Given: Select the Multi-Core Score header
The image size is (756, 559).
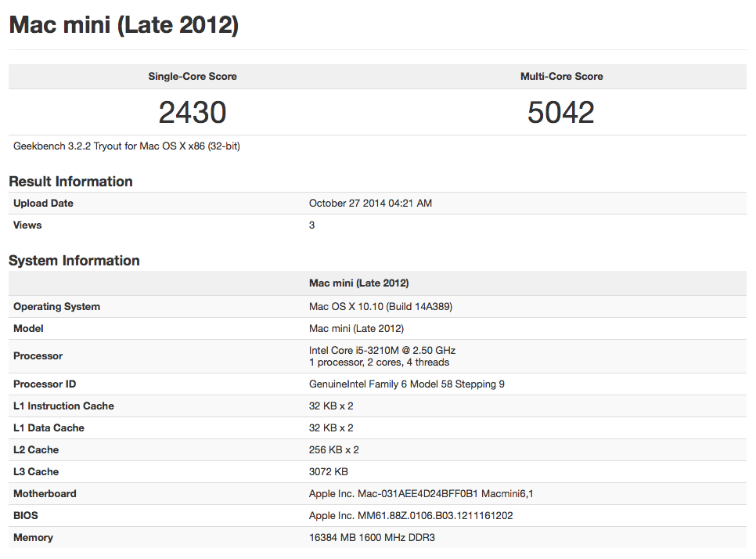Looking at the screenshot, I should (562, 76).
